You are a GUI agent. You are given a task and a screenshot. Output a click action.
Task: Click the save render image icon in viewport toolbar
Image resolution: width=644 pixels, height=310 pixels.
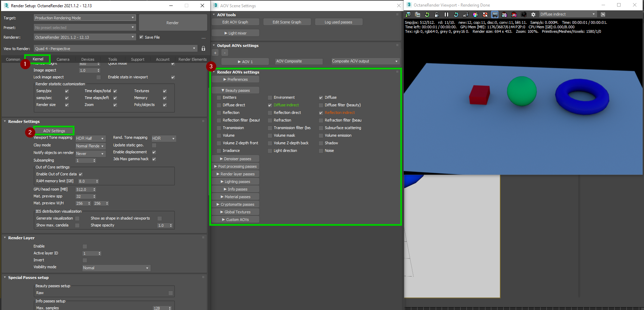[408, 14]
